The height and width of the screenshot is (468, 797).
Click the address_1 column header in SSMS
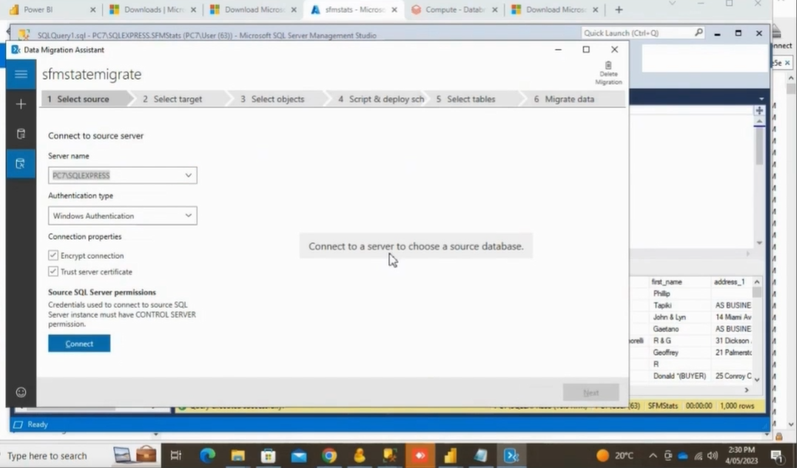pyautogui.click(x=732, y=282)
